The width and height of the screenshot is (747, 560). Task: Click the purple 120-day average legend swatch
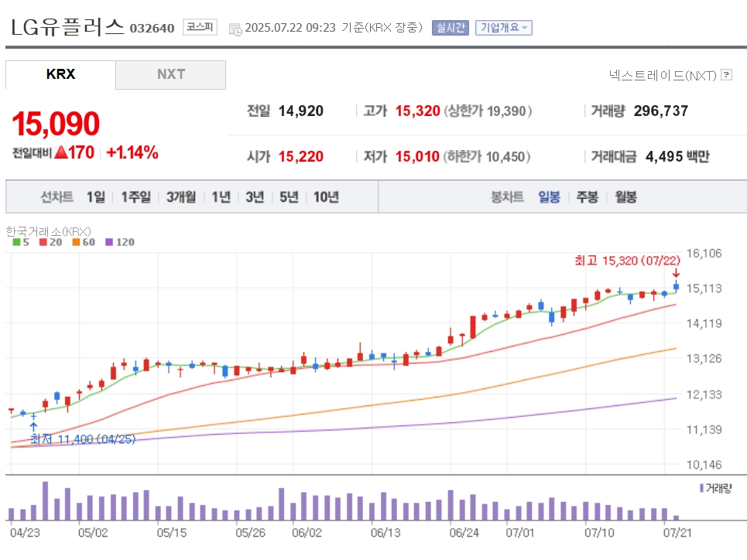(x=109, y=242)
